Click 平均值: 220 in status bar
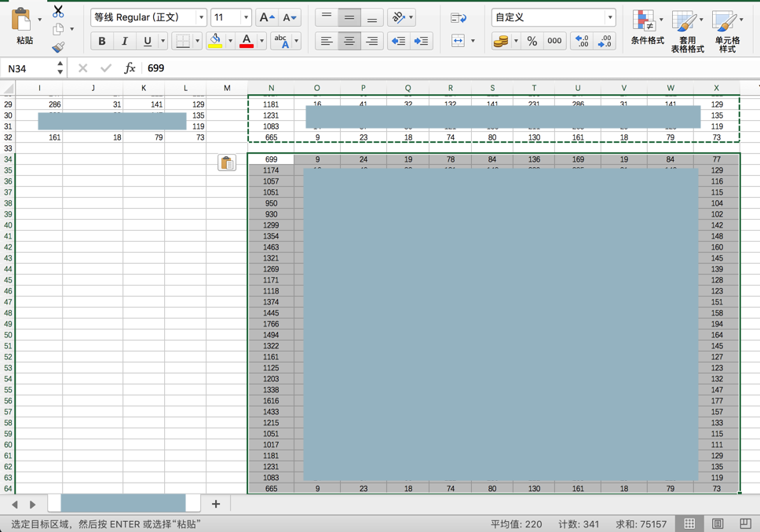Viewport: 760px width, 532px height. (516, 524)
